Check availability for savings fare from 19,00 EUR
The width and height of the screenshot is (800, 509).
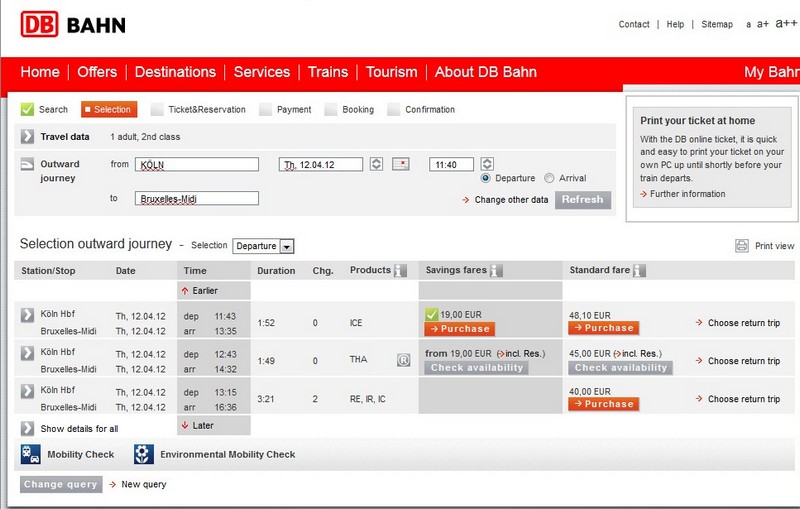tap(477, 368)
